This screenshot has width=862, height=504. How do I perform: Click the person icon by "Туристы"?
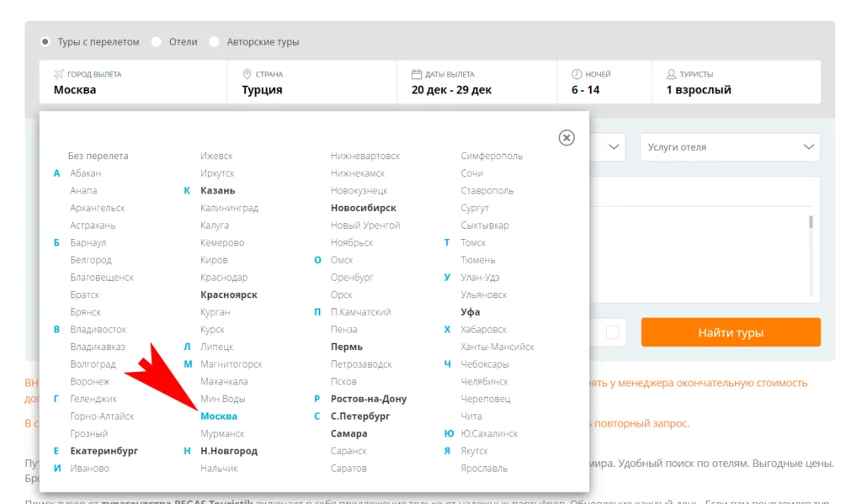click(x=671, y=74)
